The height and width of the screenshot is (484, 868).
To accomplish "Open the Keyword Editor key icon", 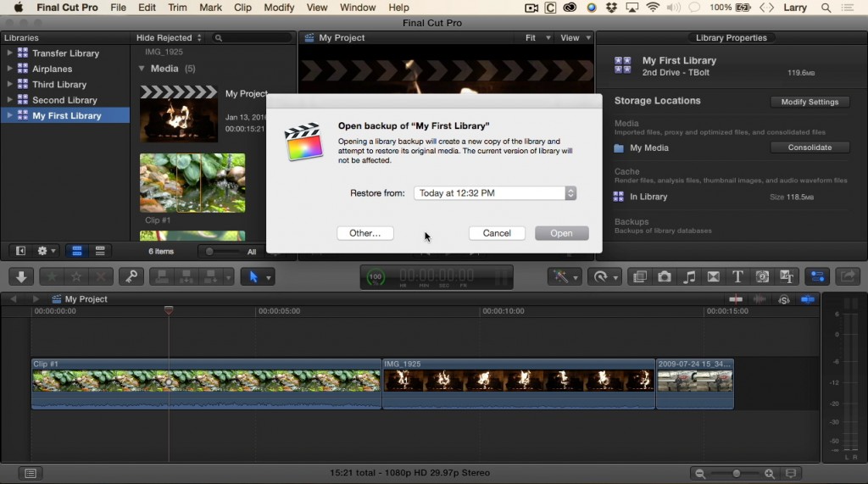I will point(131,276).
